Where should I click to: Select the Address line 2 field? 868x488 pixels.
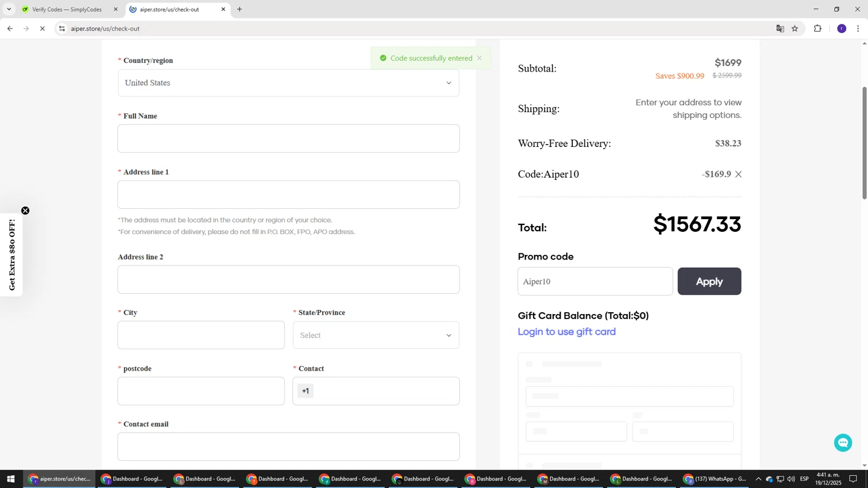pyautogui.click(x=288, y=280)
